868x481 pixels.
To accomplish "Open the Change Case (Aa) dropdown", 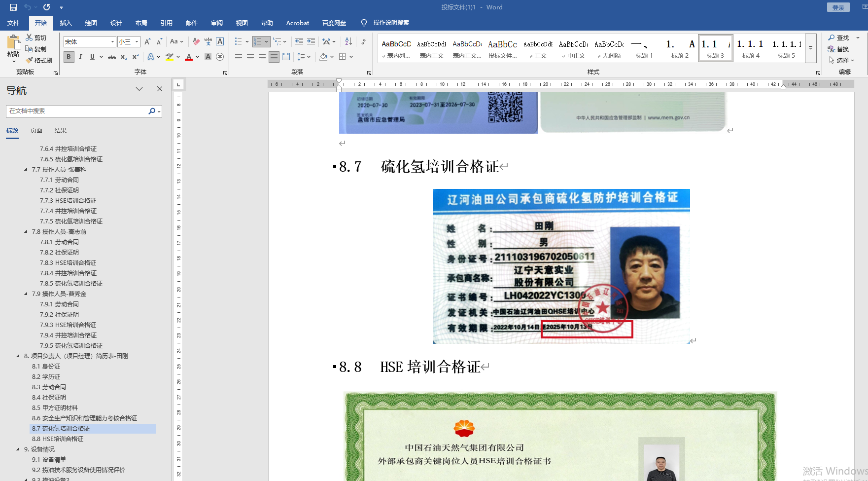I will click(x=176, y=42).
